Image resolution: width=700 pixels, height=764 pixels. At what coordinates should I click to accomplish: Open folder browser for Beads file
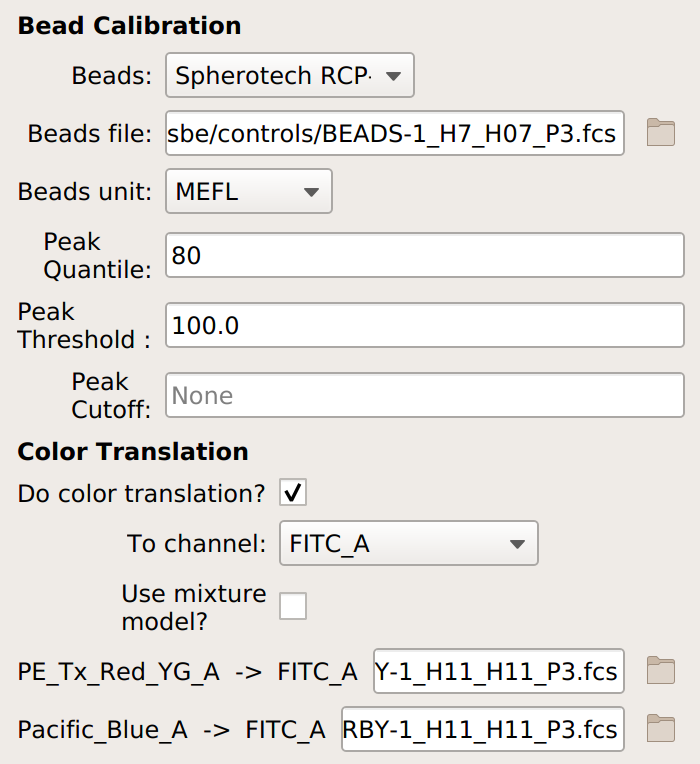(661, 133)
